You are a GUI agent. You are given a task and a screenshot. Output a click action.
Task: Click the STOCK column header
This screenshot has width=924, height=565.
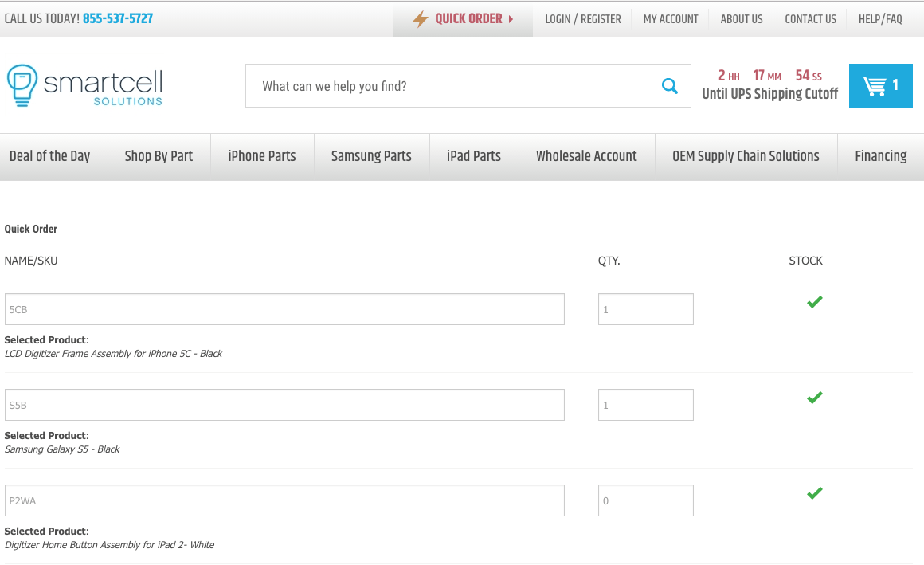coord(805,261)
